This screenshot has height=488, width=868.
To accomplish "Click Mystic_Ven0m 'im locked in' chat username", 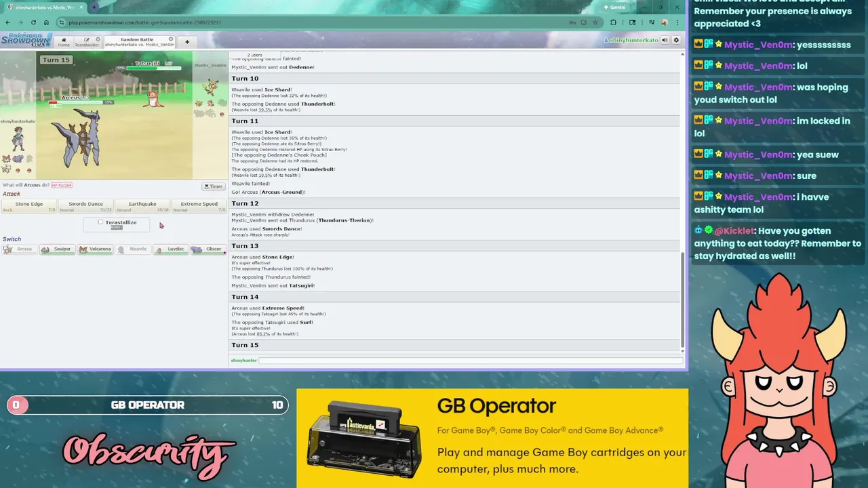I will tap(758, 121).
